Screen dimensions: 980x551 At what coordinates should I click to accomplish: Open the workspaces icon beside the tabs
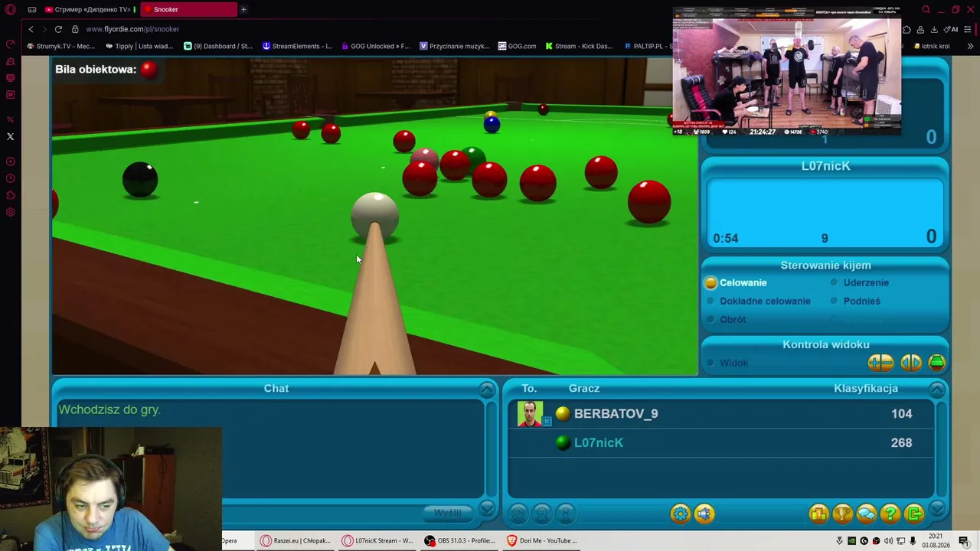point(32,9)
